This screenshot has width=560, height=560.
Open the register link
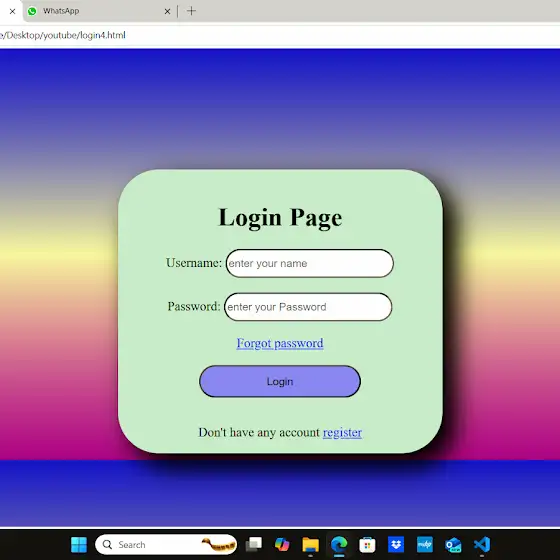[342, 432]
